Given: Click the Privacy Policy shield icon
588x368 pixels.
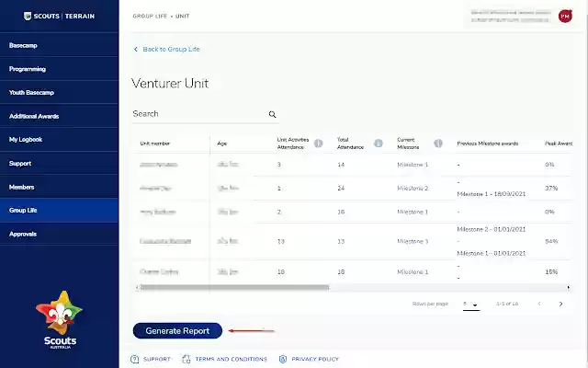Looking at the screenshot, I should point(283,360).
